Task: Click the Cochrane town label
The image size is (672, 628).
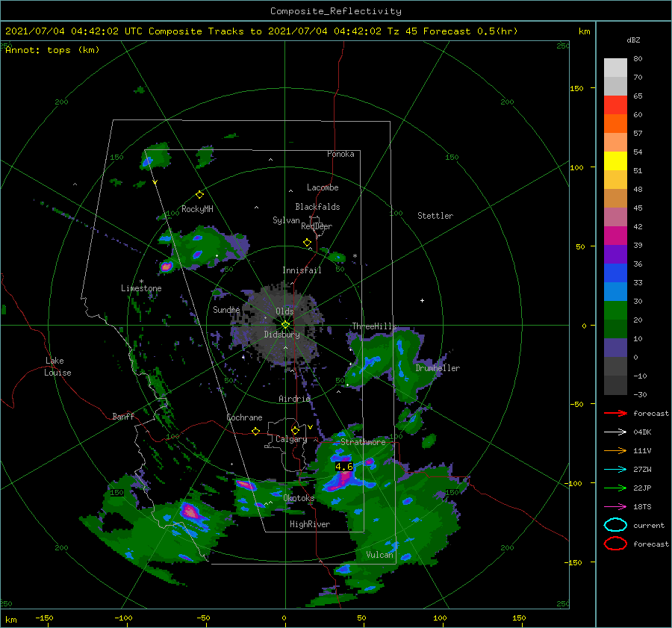Action: coord(244,417)
